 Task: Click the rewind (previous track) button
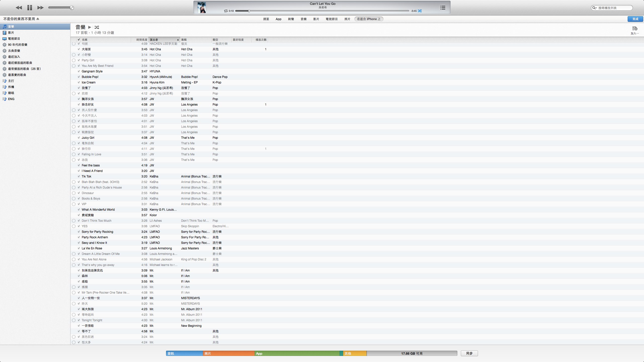(19, 8)
